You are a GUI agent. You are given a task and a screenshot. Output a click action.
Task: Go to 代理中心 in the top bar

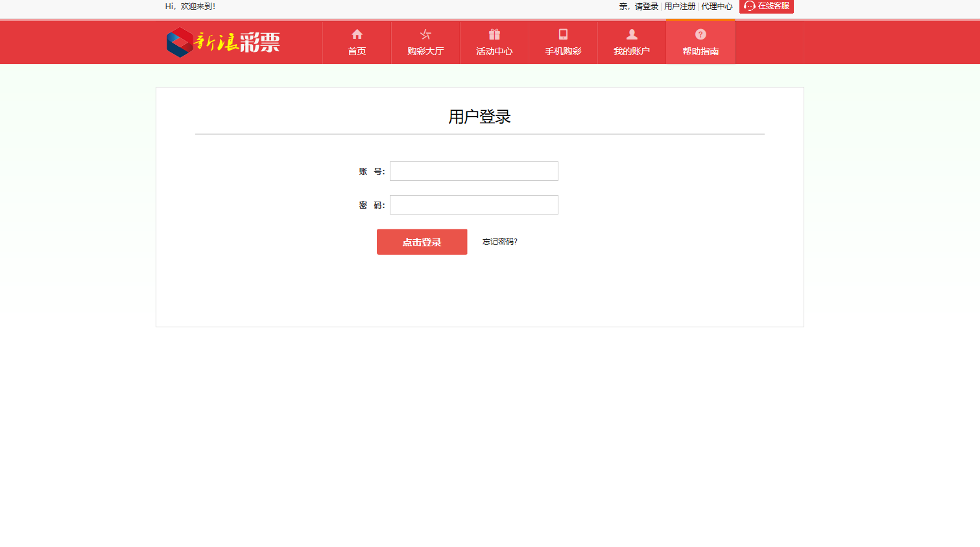pos(717,6)
